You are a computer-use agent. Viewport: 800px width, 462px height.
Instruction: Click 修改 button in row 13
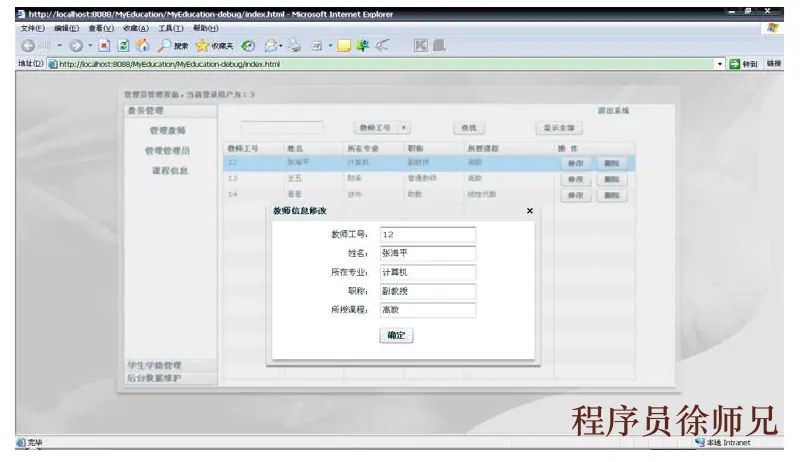click(x=576, y=179)
